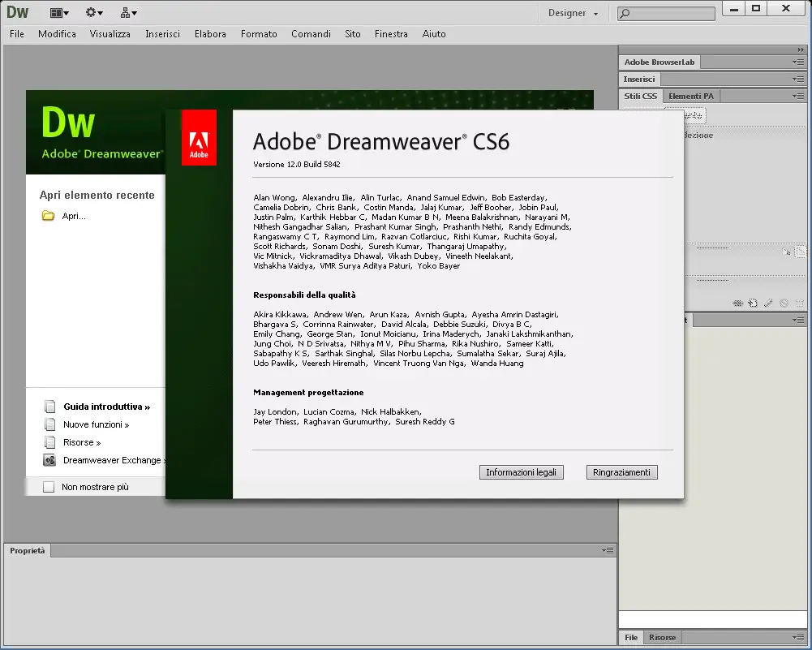The height and width of the screenshot is (650, 812).
Task: Click the document icon beside Nuove funzioni
Action: pos(49,424)
